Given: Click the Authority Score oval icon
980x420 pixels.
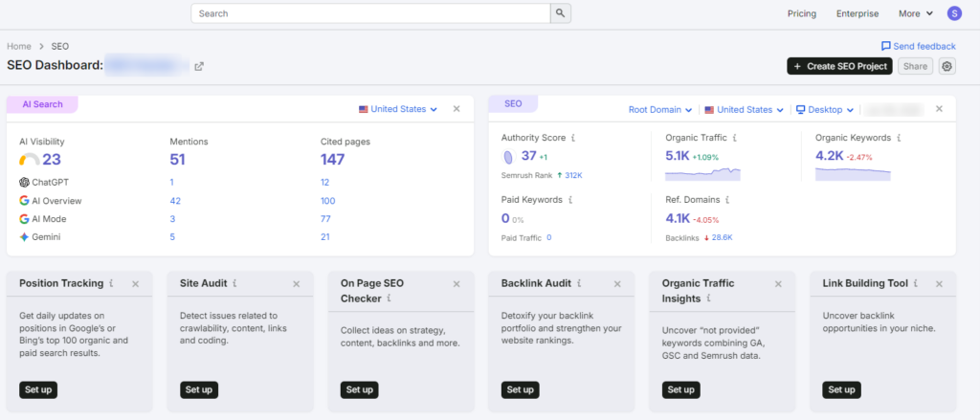Looking at the screenshot, I should coord(508,156).
